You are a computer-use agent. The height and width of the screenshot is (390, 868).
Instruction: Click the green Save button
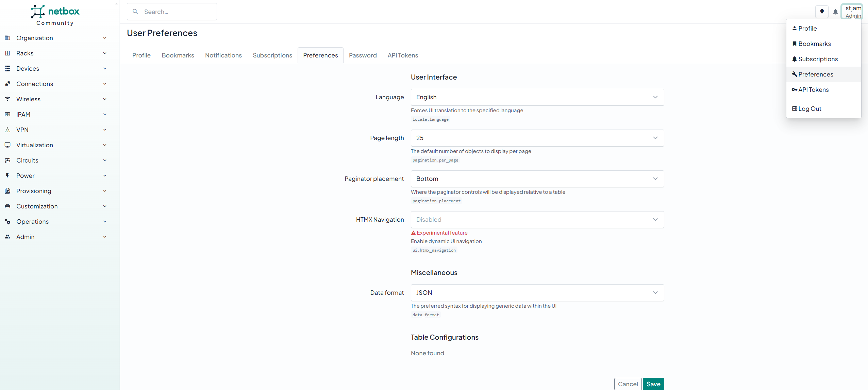653,384
